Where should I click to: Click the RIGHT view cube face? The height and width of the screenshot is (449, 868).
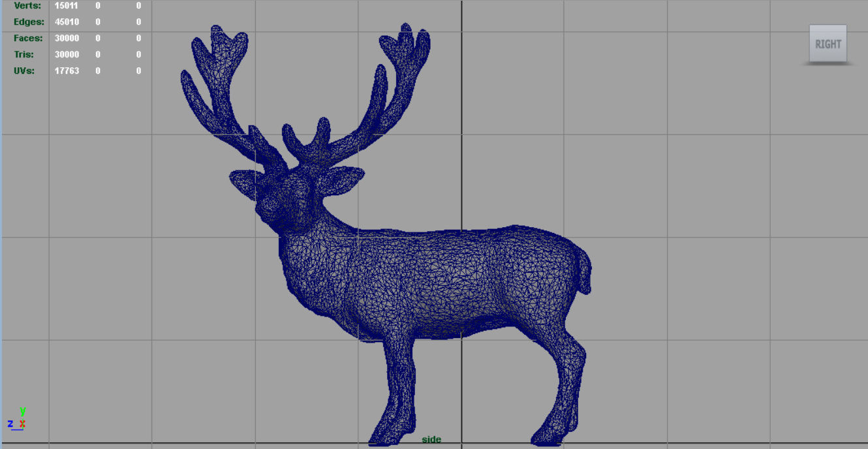pyautogui.click(x=828, y=44)
